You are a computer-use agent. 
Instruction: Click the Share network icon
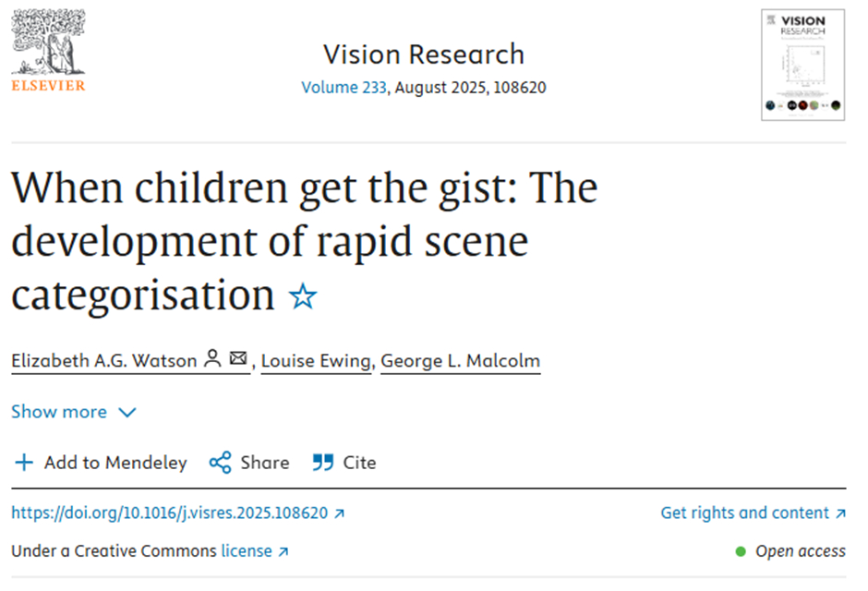coord(220,463)
